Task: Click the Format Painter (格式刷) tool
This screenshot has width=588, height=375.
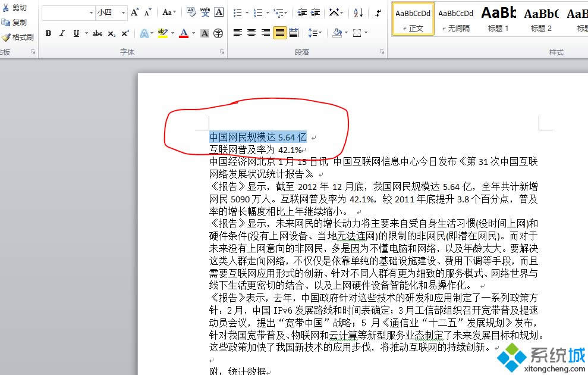Action: tap(17, 37)
